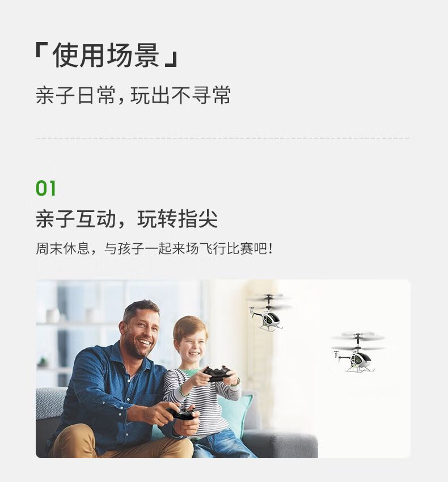Viewport: 448px width, 482px height.
Task: Click the lower right flying helicopter
Action: coord(358,352)
